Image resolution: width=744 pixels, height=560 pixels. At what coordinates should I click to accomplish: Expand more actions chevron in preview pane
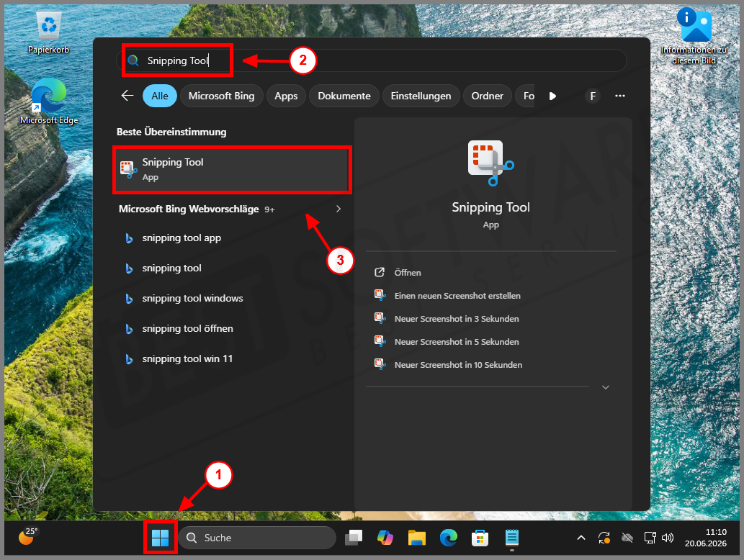point(606,387)
